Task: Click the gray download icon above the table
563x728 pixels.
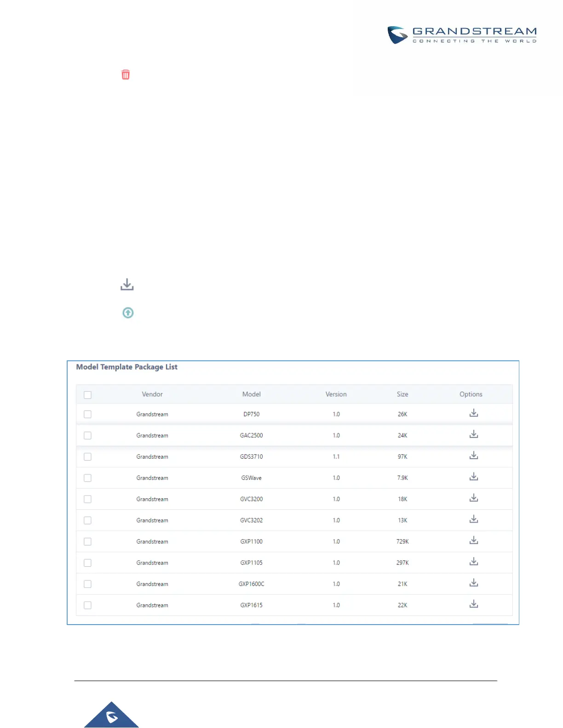Action: click(127, 284)
